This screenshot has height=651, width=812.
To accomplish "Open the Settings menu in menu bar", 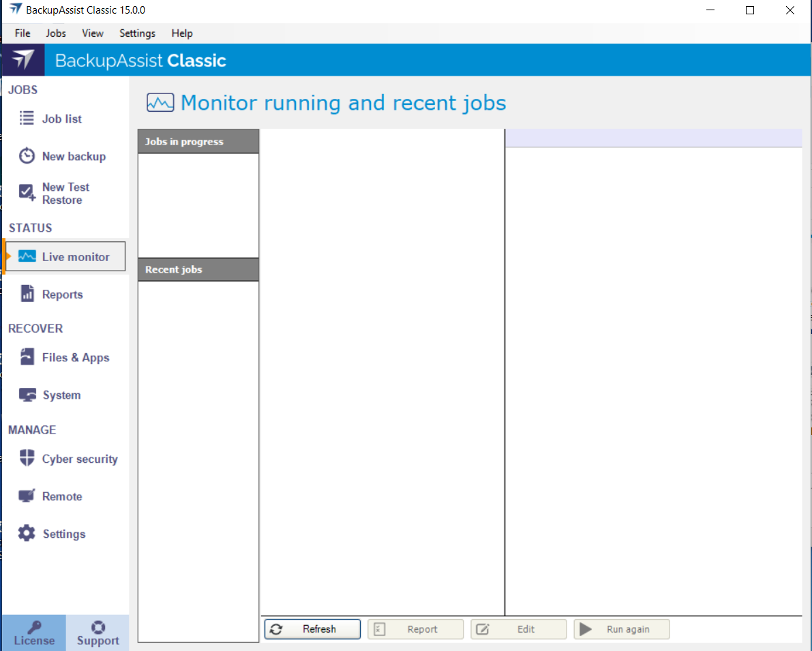I will click(x=137, y=33).
